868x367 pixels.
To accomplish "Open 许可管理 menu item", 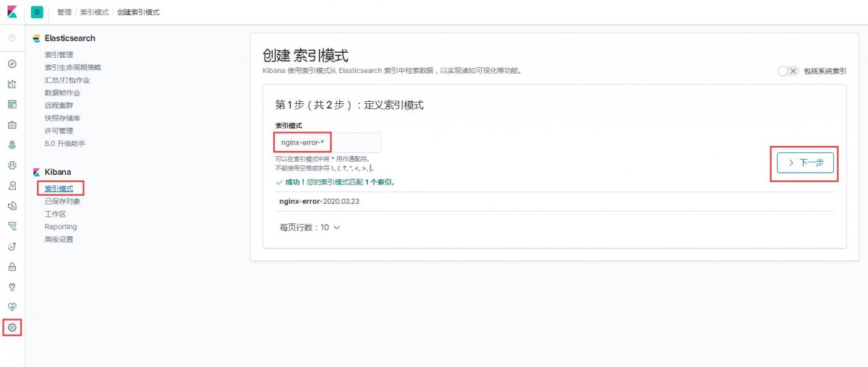I will (x=59, y=131).
